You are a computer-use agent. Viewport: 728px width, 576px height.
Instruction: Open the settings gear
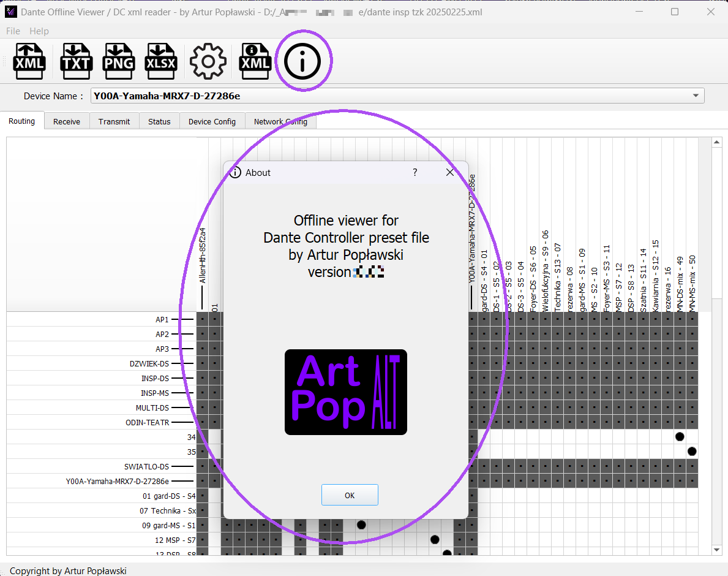(208, 61)
